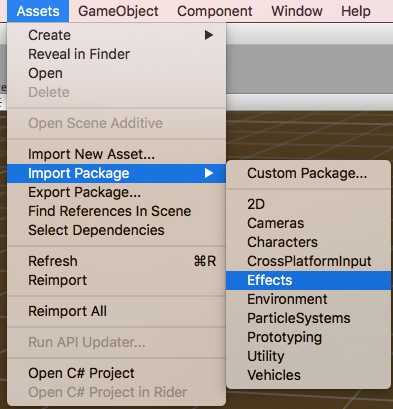Open the Help menu
The width and height of the screenshot is (393, 409).
click(356, 11)
